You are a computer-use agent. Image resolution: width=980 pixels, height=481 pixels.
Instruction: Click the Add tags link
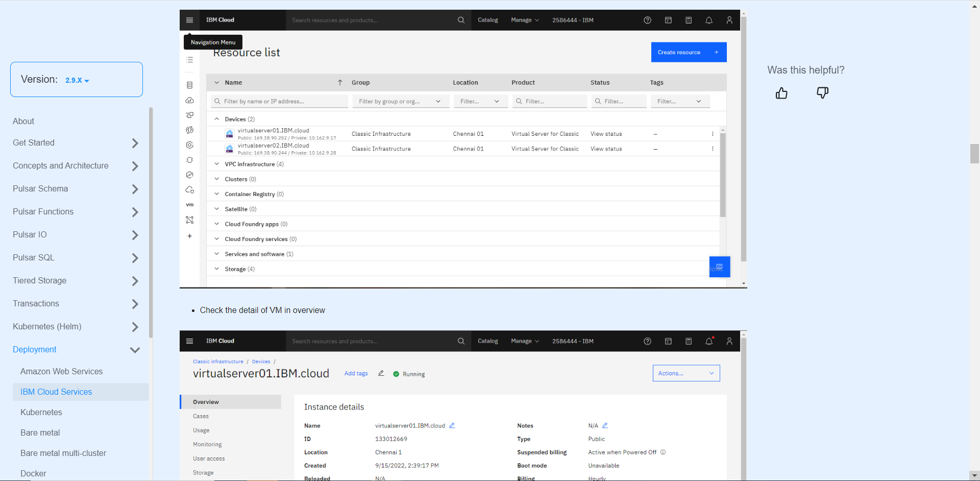pyautogui.click(x=356, y=373)
